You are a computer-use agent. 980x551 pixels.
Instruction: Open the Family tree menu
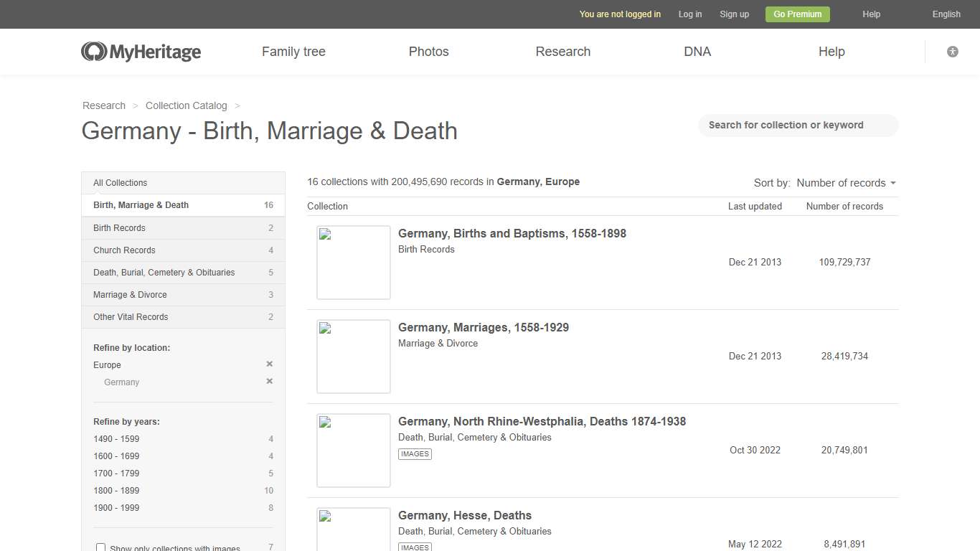293,51
